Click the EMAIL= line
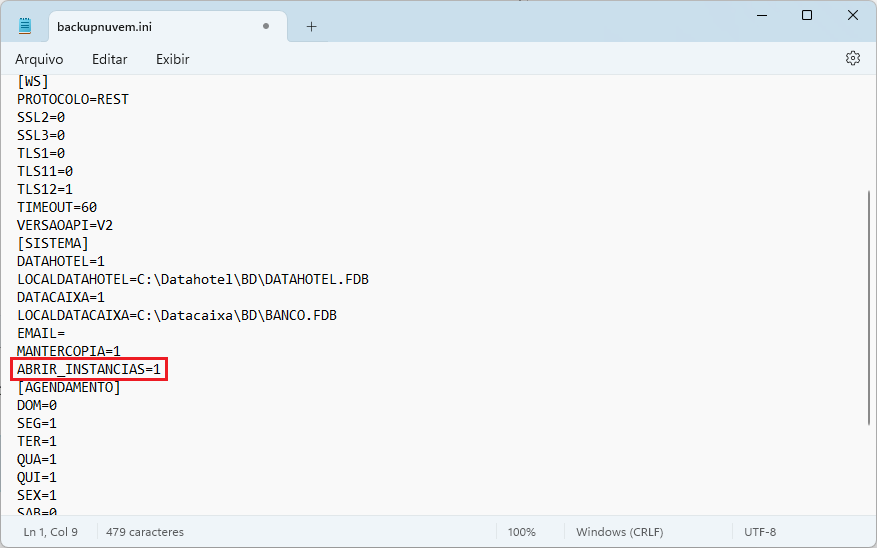 point(41,333)
